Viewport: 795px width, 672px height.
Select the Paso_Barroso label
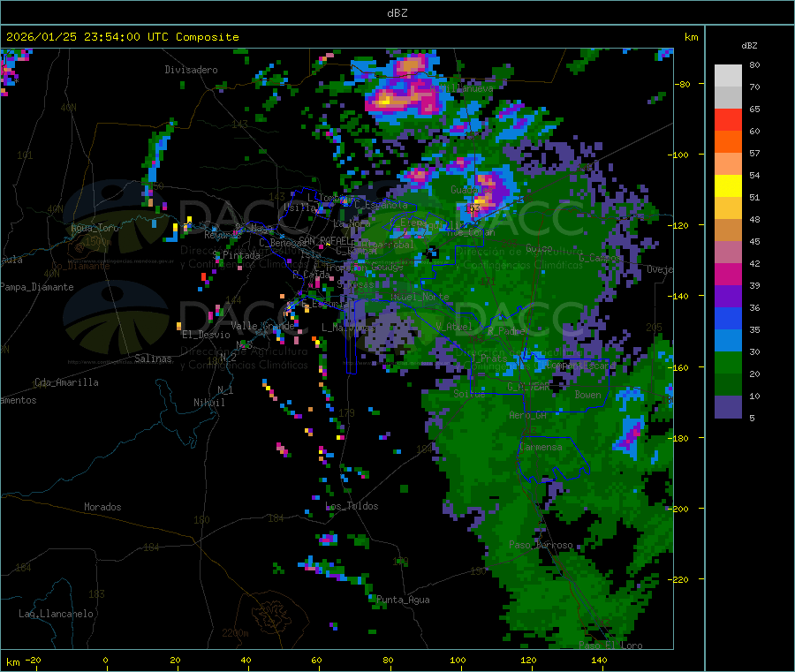[541, 545]
